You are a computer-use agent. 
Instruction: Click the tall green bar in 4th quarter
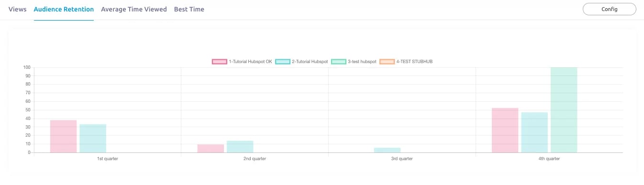(564, 110)
